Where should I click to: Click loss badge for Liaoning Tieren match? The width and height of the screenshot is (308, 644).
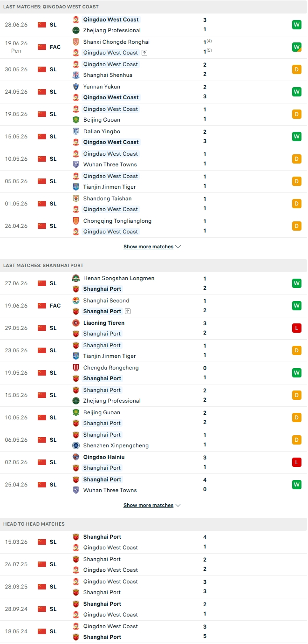click(296, 328)
